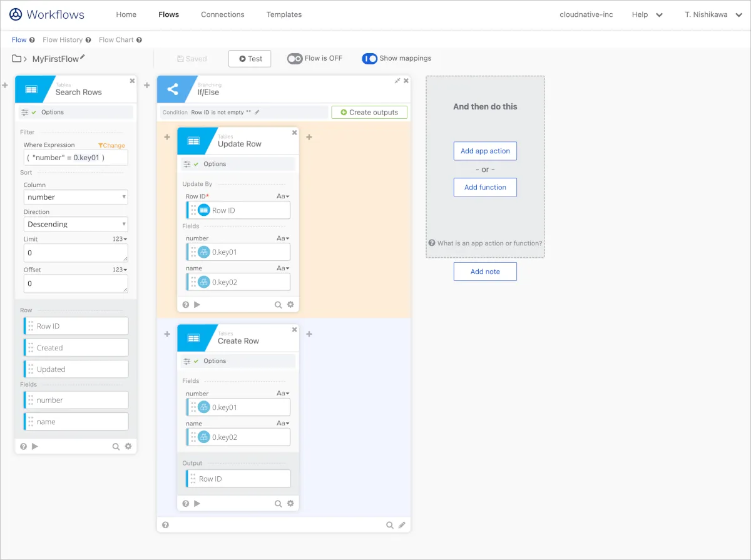
Task: Click magnifier icon on Update Row card
Action: click(x=278, y=305)
